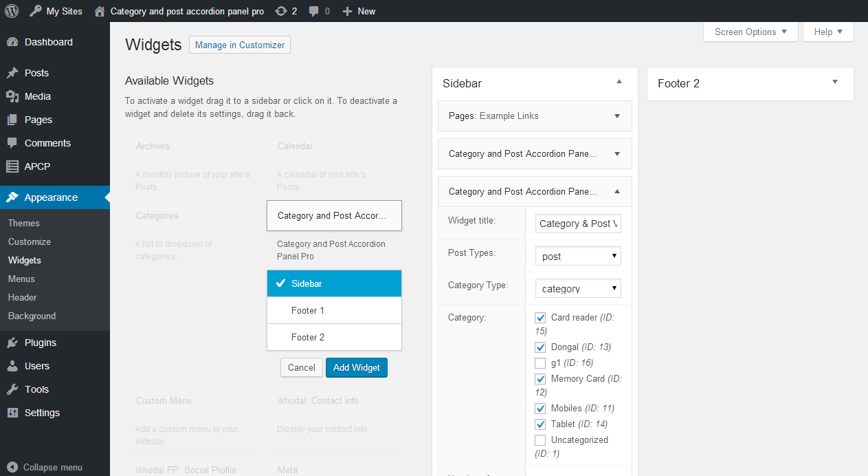Click the Plugins plug icon

click(x=12, y=343)
